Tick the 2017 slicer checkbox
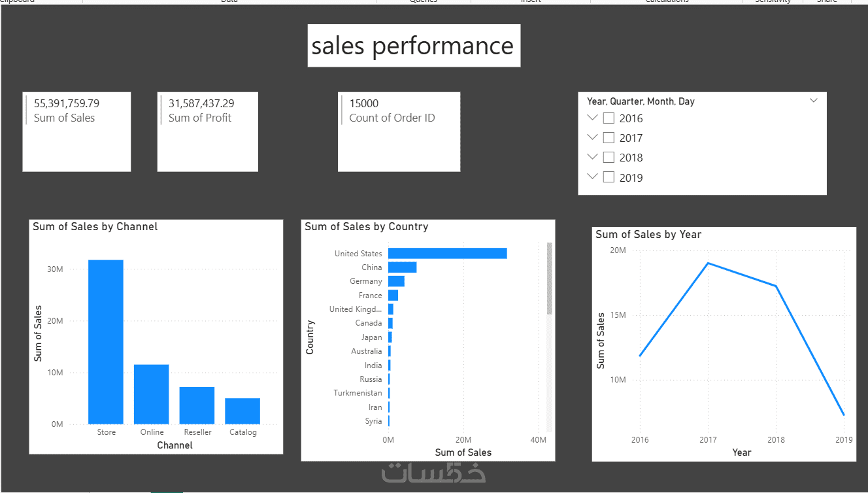 (609, 138)
